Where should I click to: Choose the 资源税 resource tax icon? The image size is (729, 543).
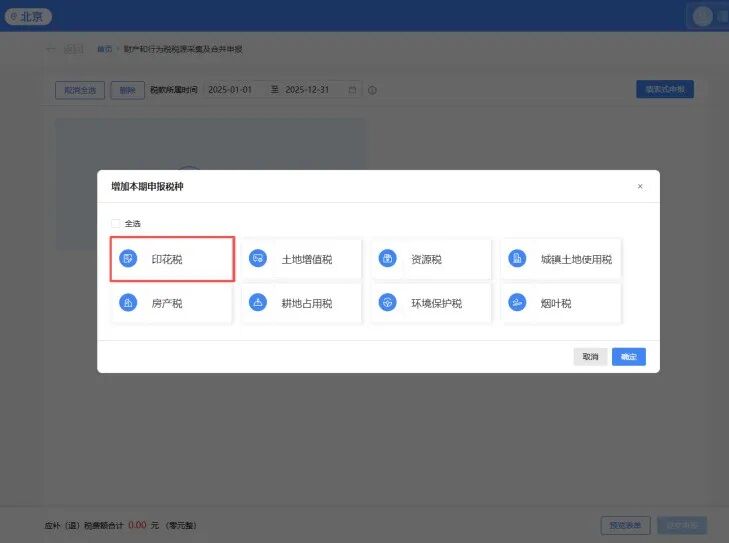(387, 260)
